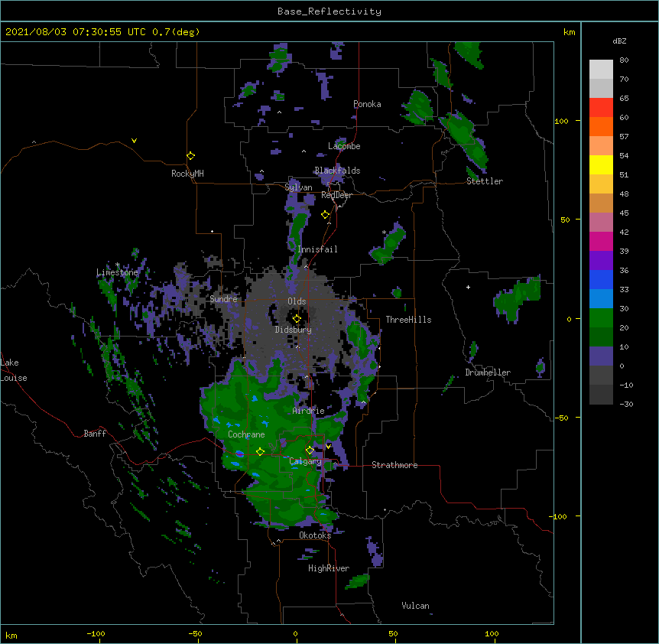Select the HighRiver label
659x644 pixels.
tap(329, 568)
